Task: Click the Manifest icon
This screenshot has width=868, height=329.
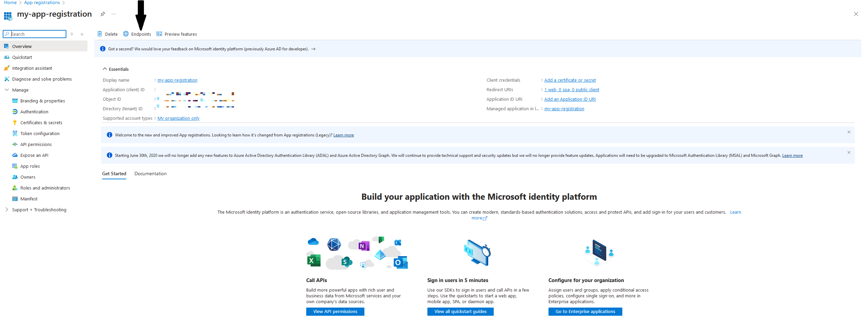Action: coord(15,199)
